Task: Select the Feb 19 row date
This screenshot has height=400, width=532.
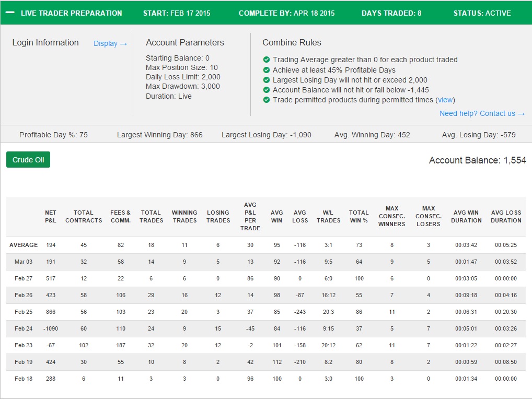Action: click(x=24, y=362)
